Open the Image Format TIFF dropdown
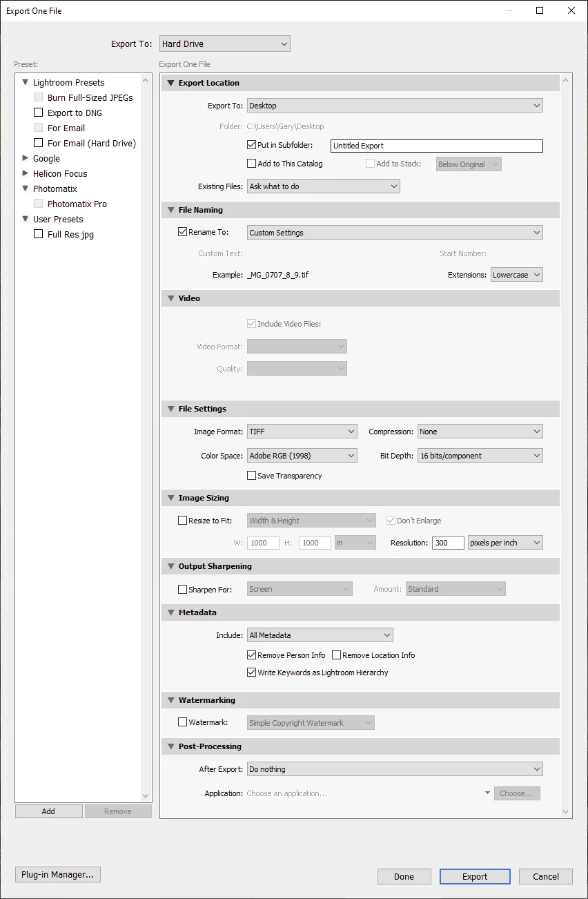This screenshot has width=588, height=899. (x=302, y=432)
